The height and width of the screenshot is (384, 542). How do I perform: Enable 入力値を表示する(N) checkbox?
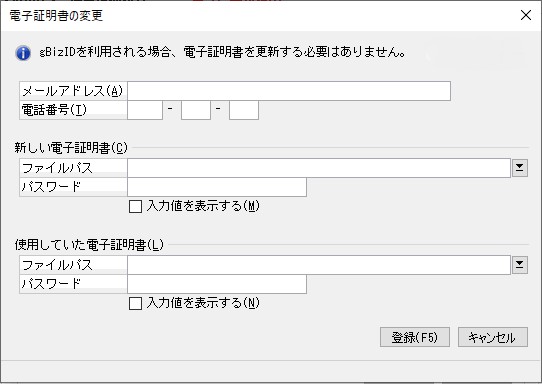pyautogui.click(x=135, y=303)
